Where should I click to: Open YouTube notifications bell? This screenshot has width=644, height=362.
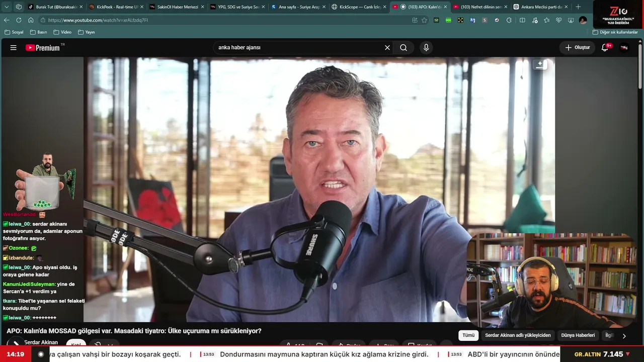605,48
